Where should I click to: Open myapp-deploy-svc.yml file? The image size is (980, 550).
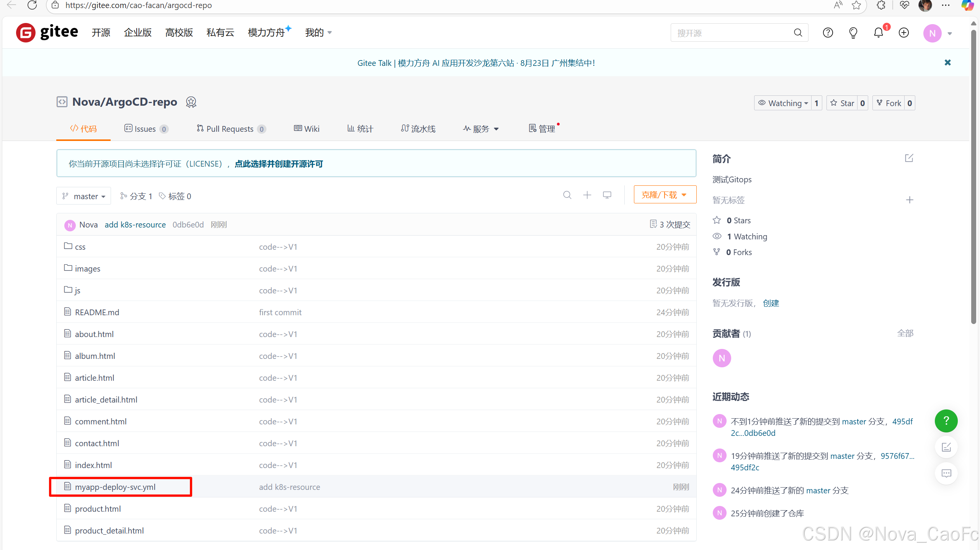pos(115,487)
